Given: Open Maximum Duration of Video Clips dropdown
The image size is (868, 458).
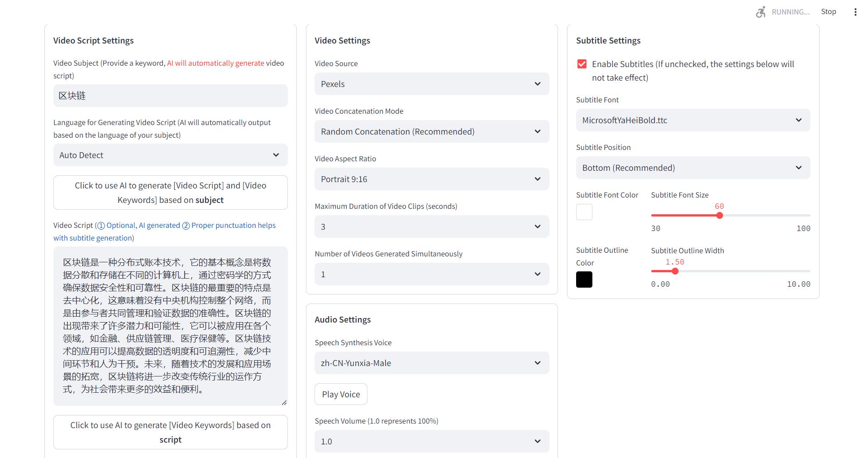Looking at the screenshot, I should pos(432,227).
